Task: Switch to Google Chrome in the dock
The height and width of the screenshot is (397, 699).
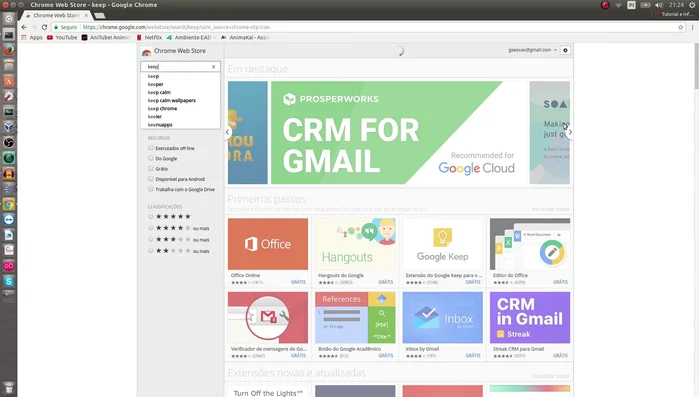Action: point(8,205)
